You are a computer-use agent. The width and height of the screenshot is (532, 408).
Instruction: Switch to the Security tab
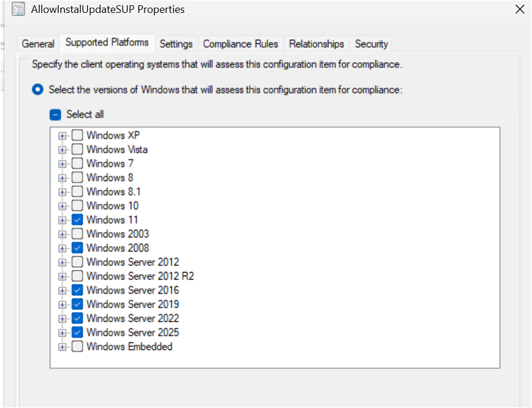[x=371, y=44]
